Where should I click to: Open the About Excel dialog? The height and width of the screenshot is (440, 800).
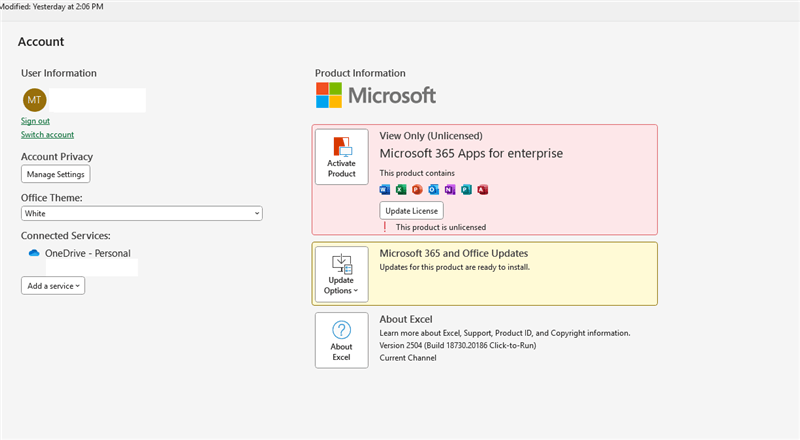341,340
